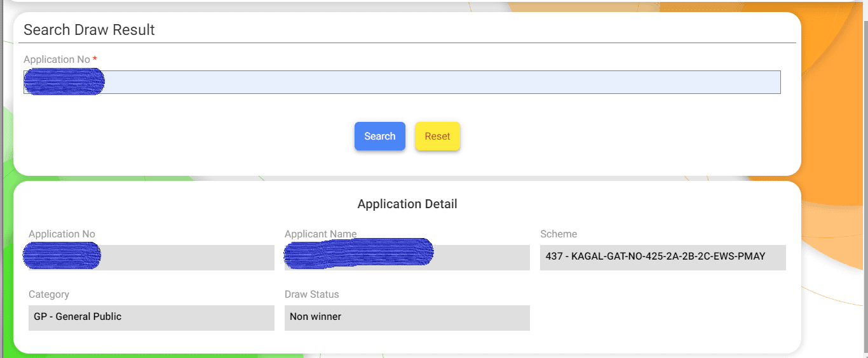Select the Scheme field value 437 - KAGAL-GAT-NO-425-2A-2B-2C-EWS-PMAY

[663, 257]
